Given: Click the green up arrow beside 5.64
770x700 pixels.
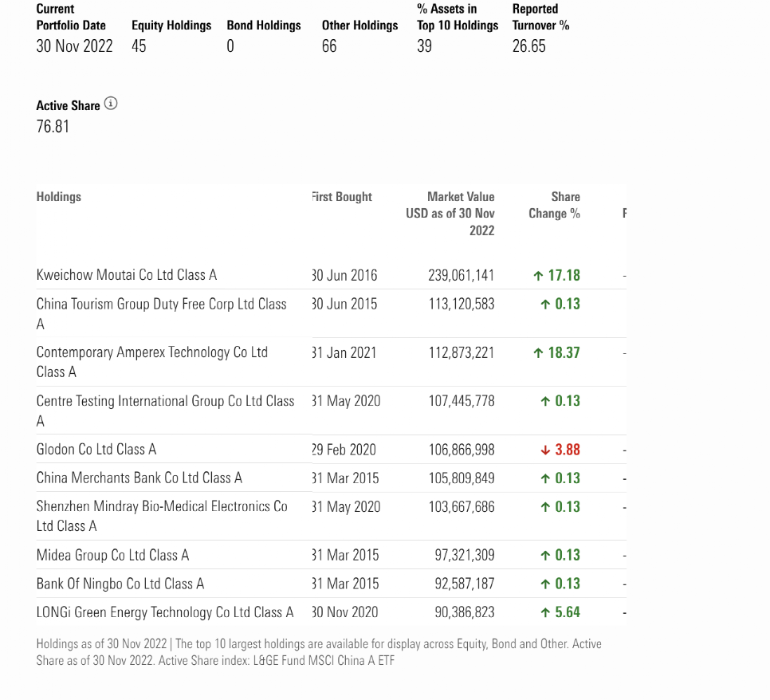Looking at the screenshot, I should [545, 612].
